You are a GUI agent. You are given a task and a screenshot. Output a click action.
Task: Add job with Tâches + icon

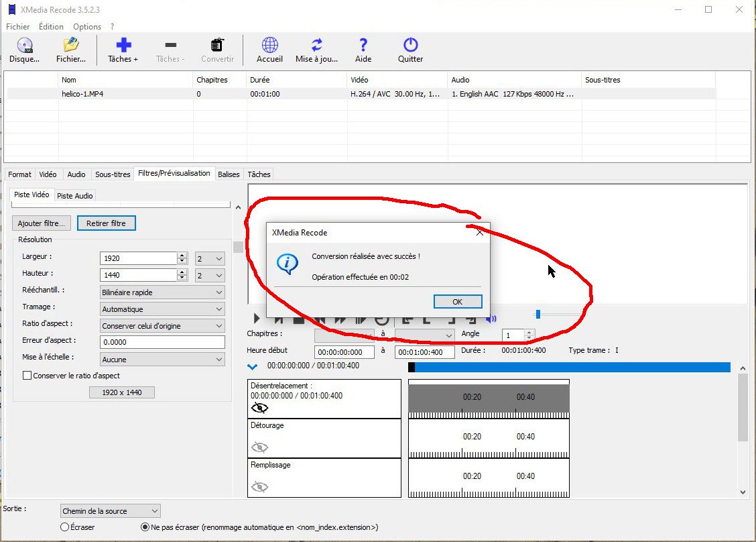[123, 45]
